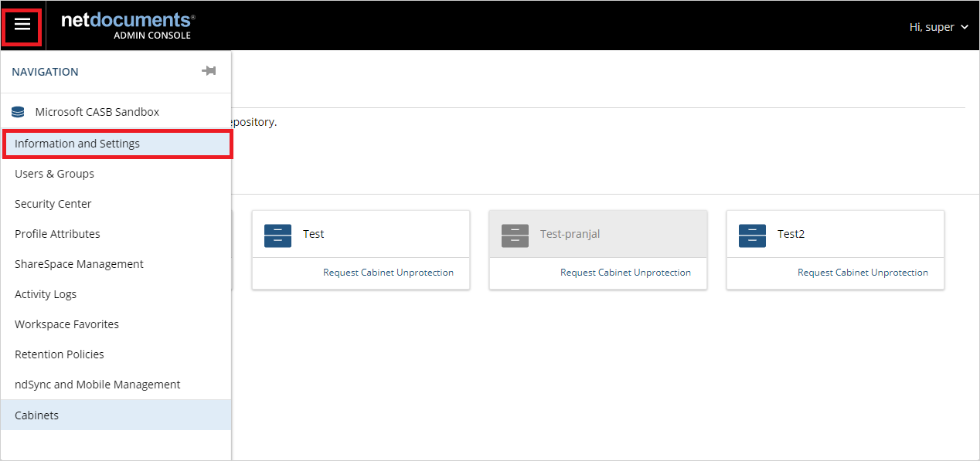The width and height of the screenshot is (980, 461).
Task: Select Profile Attributes
Action: click(x=57, y=233)
